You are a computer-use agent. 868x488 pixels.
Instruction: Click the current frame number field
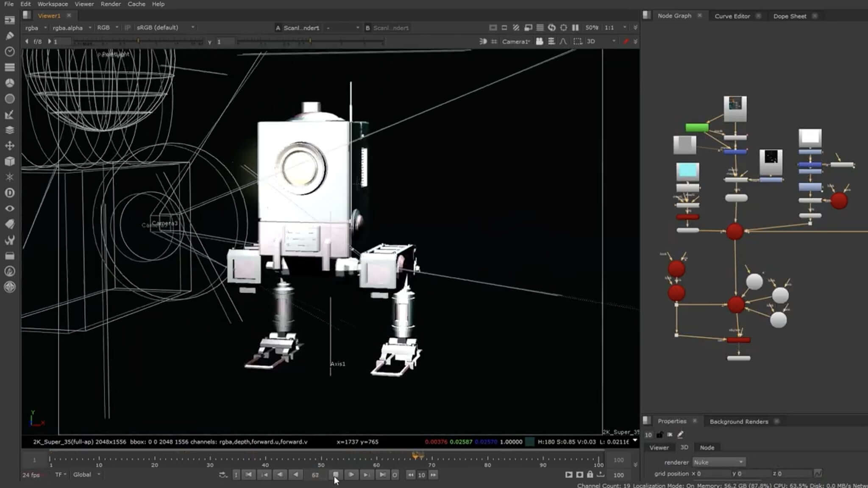pyautogui.click(x=315, y=475)
